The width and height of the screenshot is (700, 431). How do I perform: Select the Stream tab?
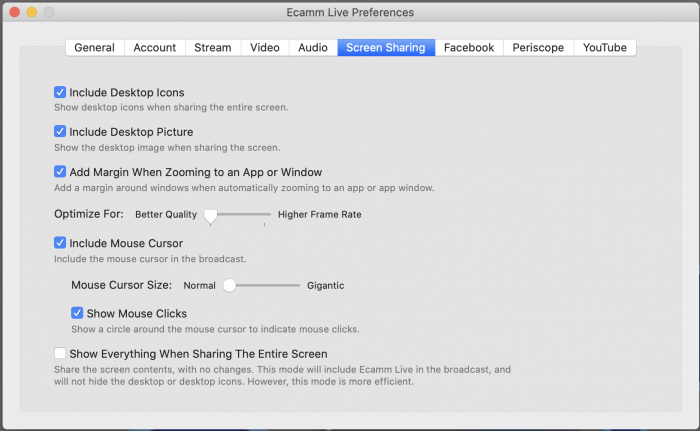point(212,47)
